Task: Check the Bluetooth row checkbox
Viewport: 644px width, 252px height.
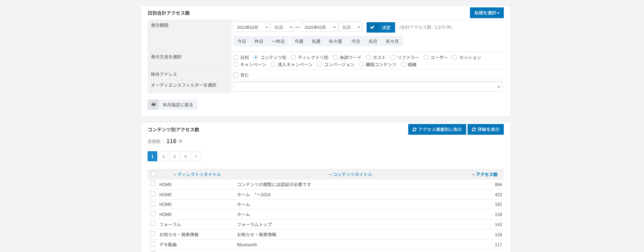Action: click(x=153, y=244)
